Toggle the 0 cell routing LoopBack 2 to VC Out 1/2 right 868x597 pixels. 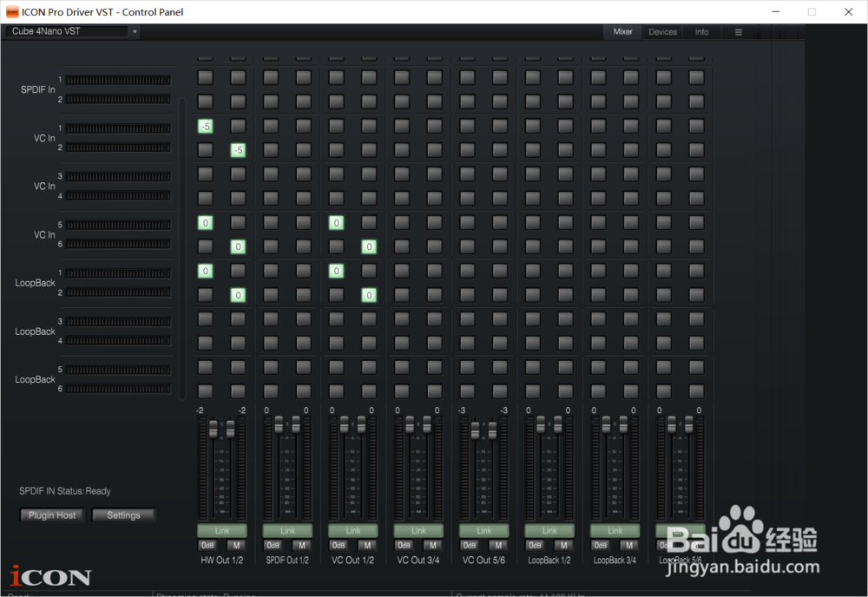tap(369, 295)
